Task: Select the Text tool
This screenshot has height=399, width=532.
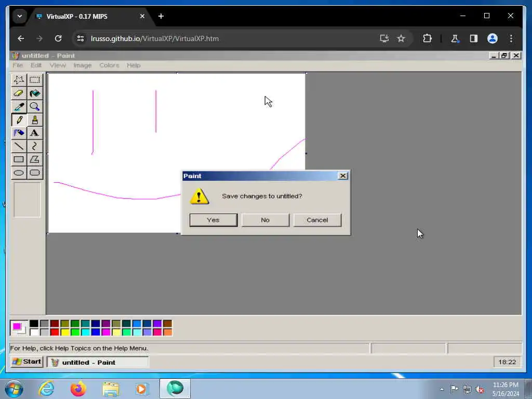Action: point(35,133)
